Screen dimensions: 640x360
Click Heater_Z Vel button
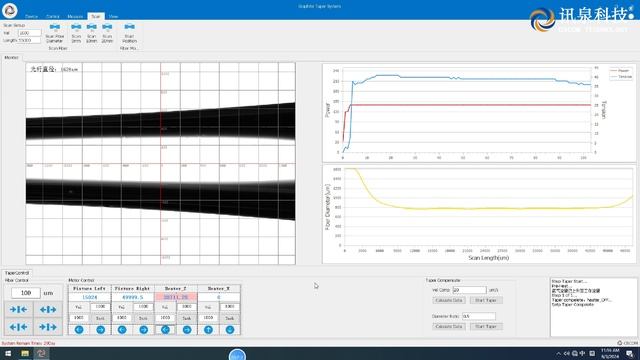(x=164, y=307)
